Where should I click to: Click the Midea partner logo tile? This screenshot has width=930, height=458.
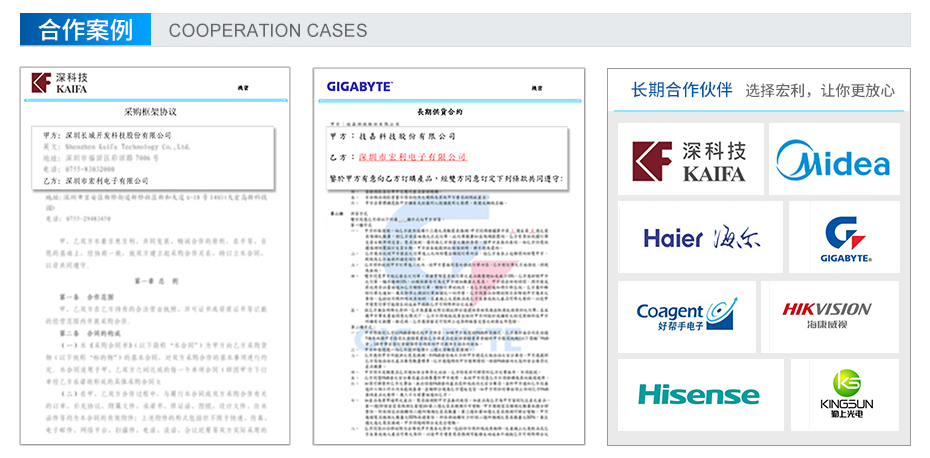click(834, 159)
